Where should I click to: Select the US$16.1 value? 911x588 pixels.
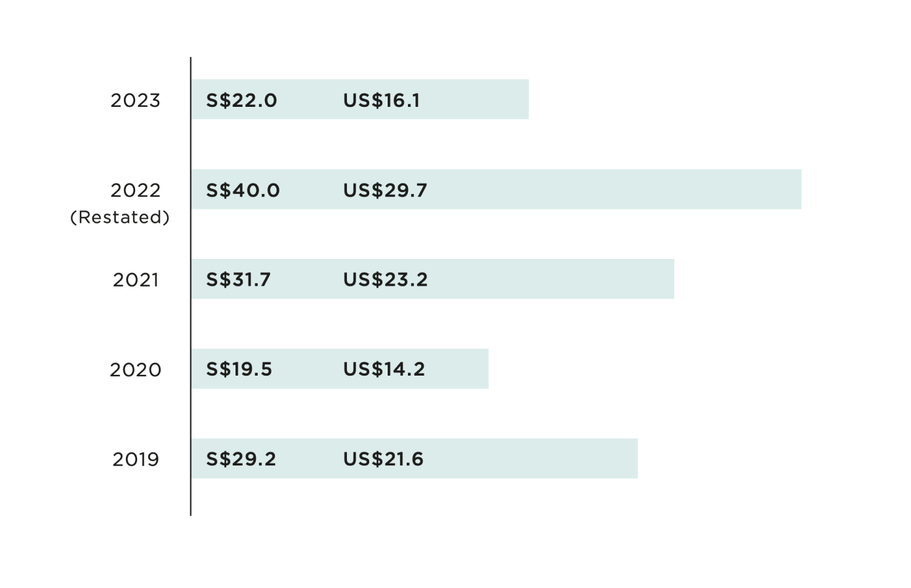coord(381,100)
